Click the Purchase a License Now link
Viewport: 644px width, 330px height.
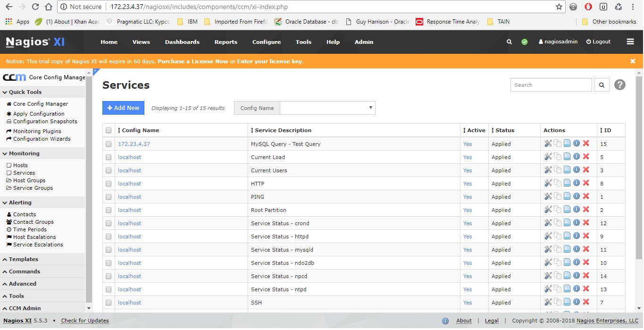click(x=193, y=61)
